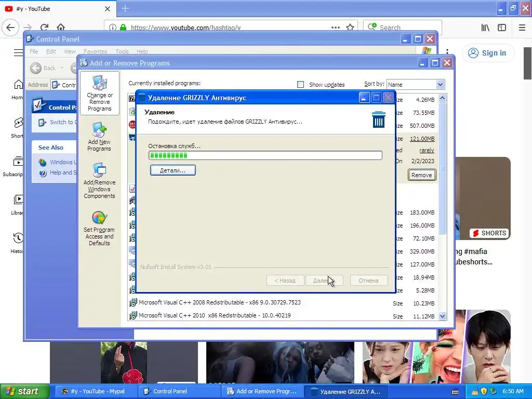The height and width of the screenshot is (399, 532).
Task: Click the 2/2/2023 last used date
Action: click(x=422, y=161)
